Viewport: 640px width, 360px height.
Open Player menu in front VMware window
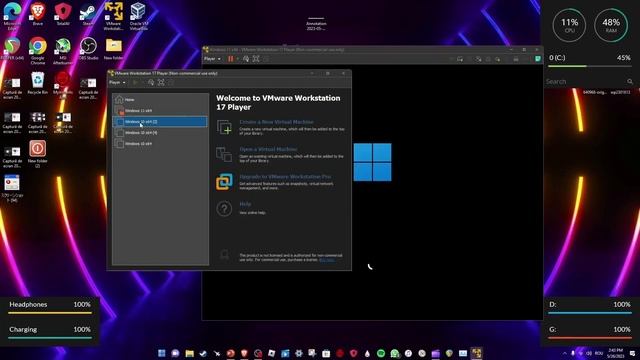[x=117, y=82]
